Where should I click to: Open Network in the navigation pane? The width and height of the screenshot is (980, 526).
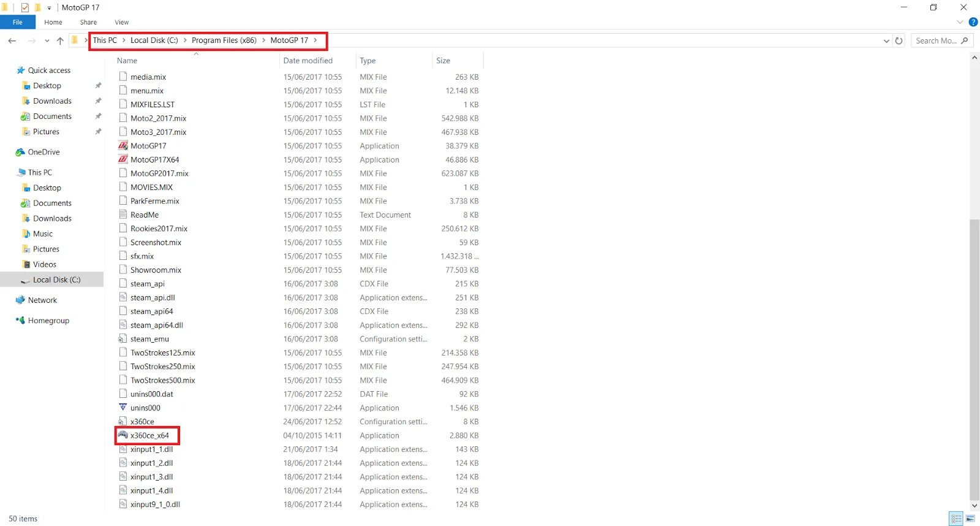pos(42,300)
